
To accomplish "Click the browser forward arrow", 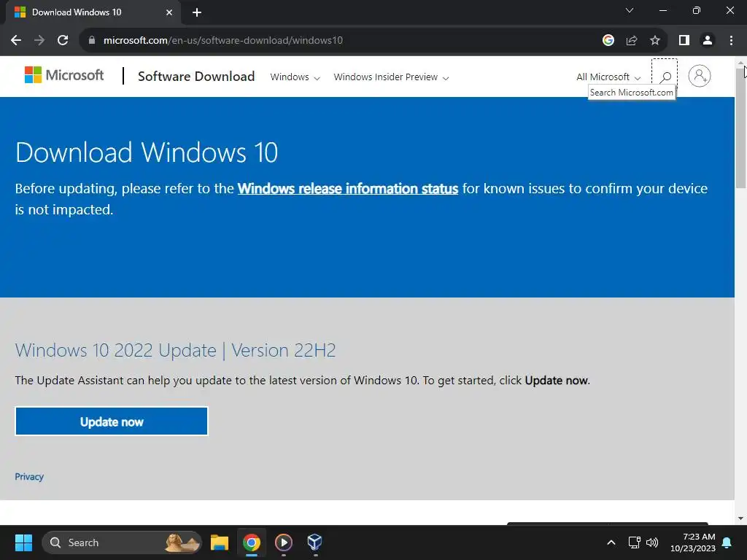I will tap(39, 41).
